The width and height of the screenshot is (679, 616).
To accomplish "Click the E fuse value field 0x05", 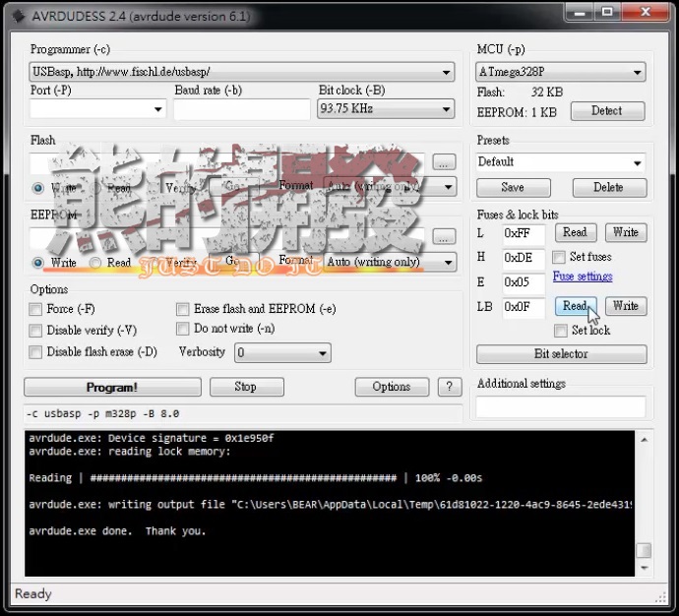I will click(524, 282).
